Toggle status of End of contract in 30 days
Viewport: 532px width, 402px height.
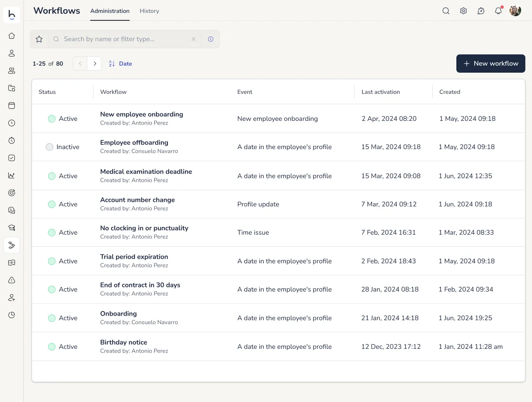52,289
